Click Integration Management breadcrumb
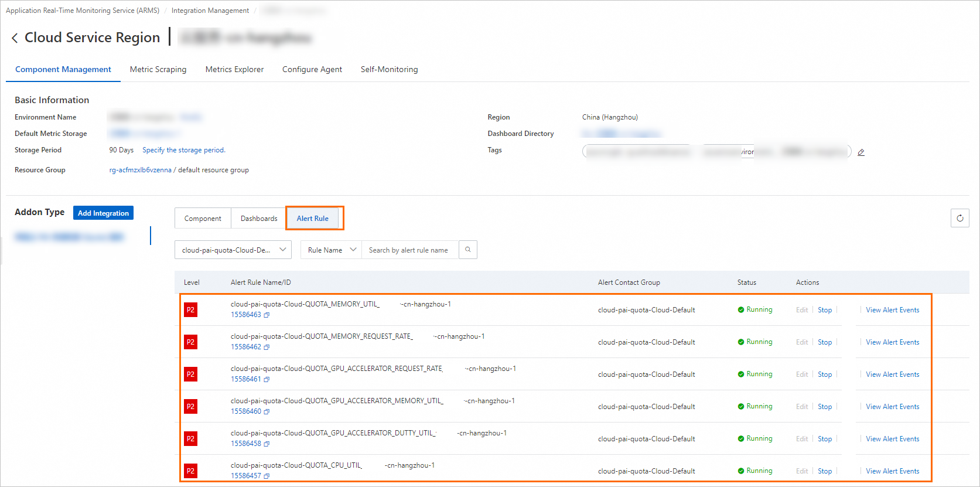 click(210, 11)
